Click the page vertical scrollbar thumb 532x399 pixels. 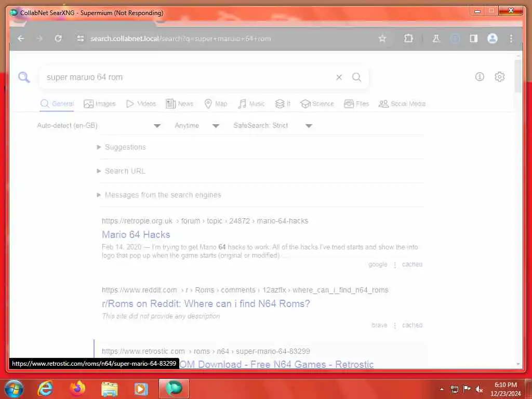click(518, 76)
